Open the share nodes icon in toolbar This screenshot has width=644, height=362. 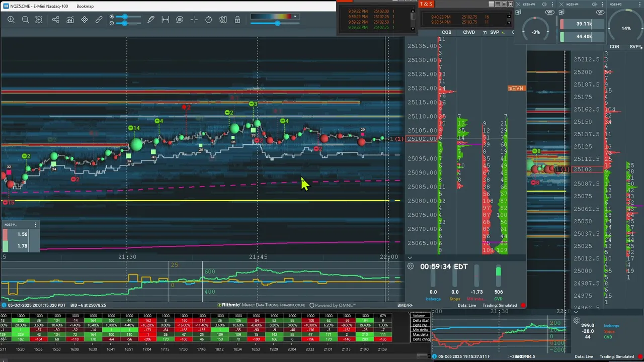click(x=55, y=20)
